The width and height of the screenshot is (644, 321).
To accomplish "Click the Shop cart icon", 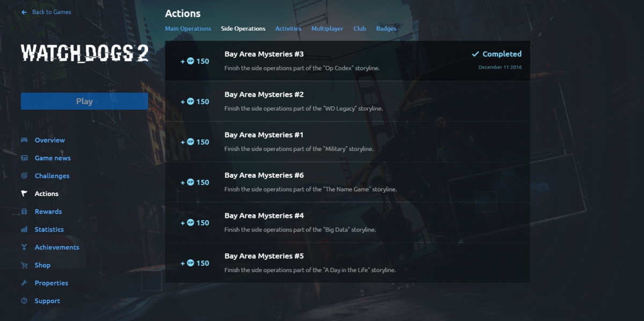I will 24,265.
